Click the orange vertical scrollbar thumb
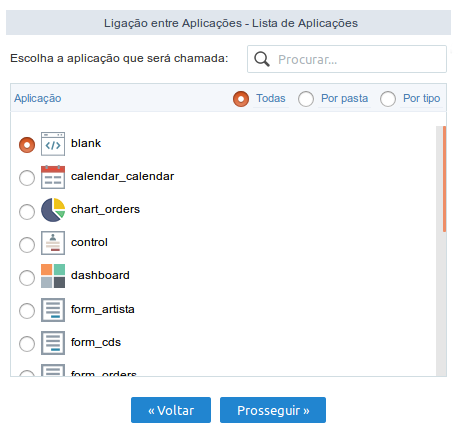 pos(445,179)
